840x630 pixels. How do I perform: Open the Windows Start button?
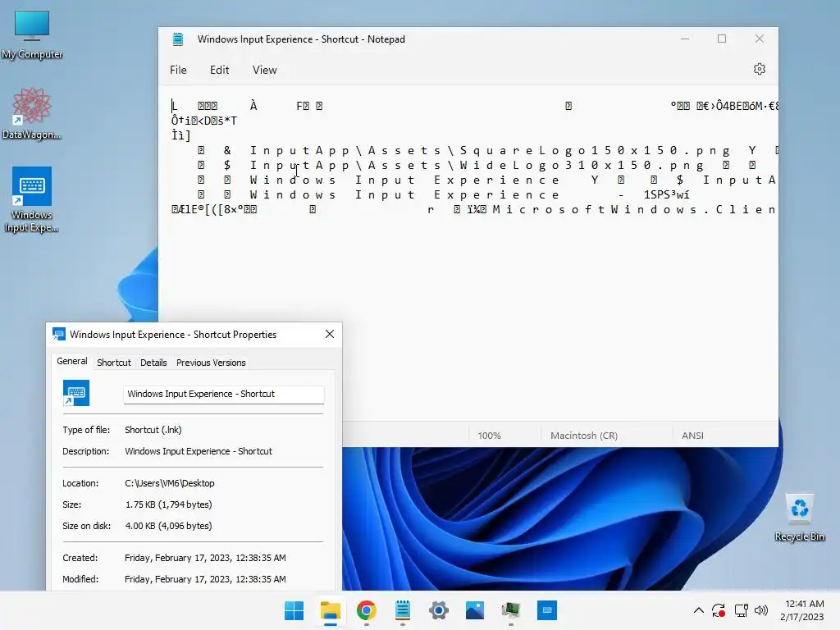[294, 610]
